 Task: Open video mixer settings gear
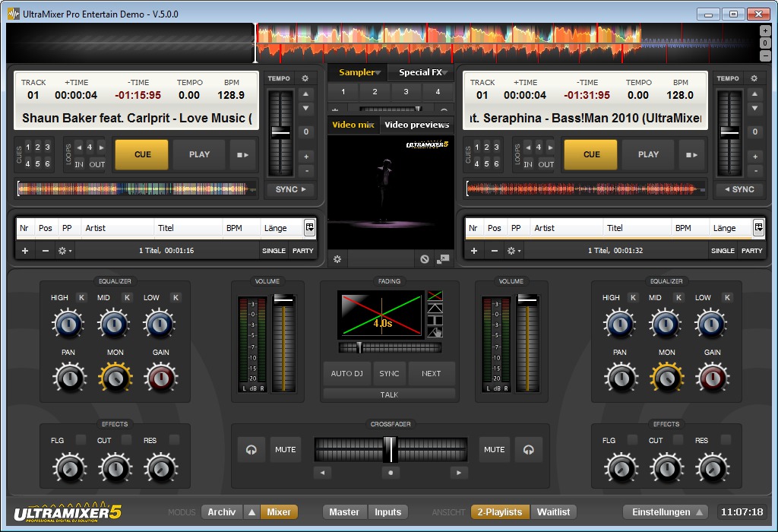pos(337,259)
